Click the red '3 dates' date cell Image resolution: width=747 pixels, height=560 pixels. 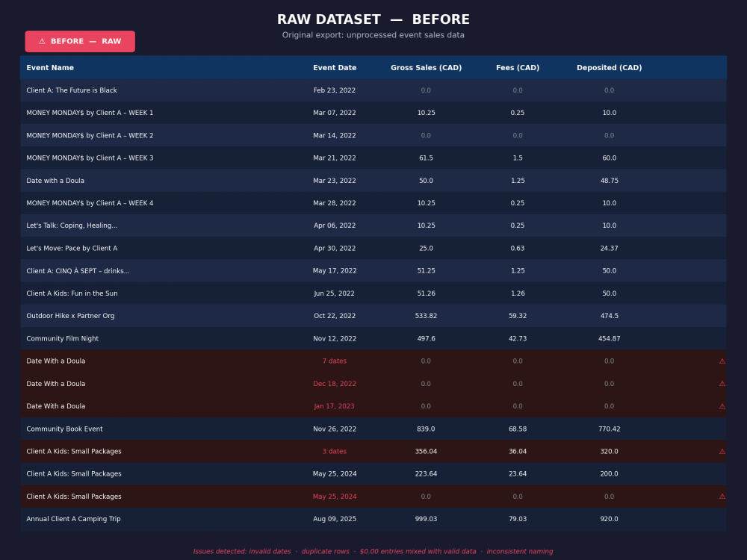(x=335, y=452)
